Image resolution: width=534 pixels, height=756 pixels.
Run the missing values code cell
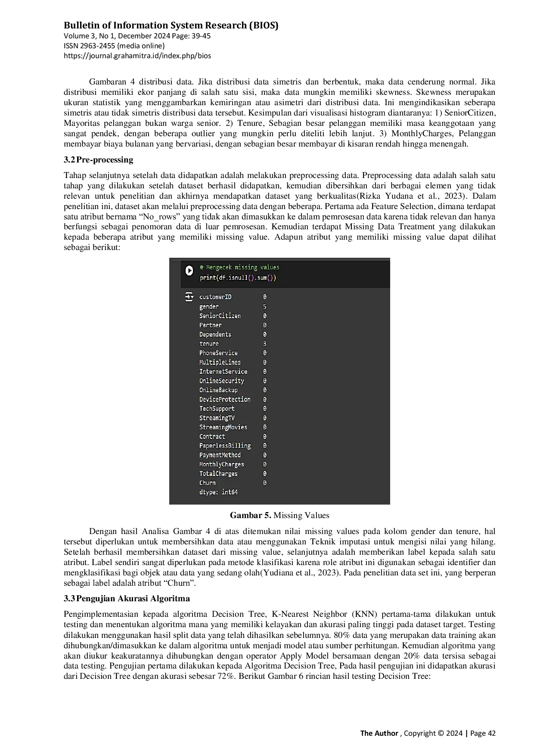pyautogui.click(x=189, y=270)
